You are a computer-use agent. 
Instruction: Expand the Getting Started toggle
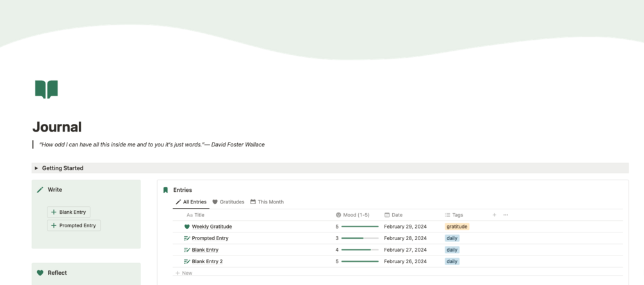click(36, 168)
